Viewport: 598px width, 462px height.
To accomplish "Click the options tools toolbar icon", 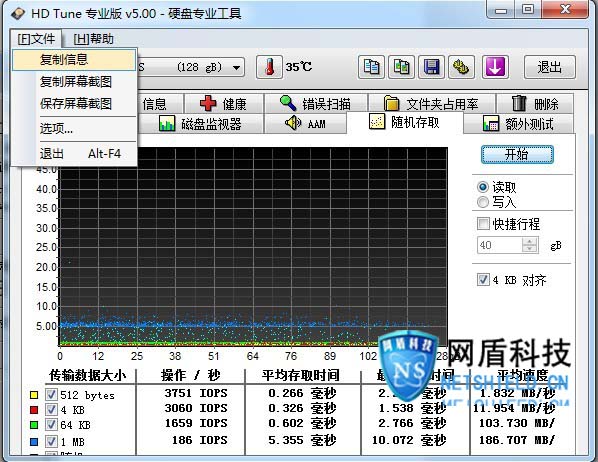I will tap(461, 67).
